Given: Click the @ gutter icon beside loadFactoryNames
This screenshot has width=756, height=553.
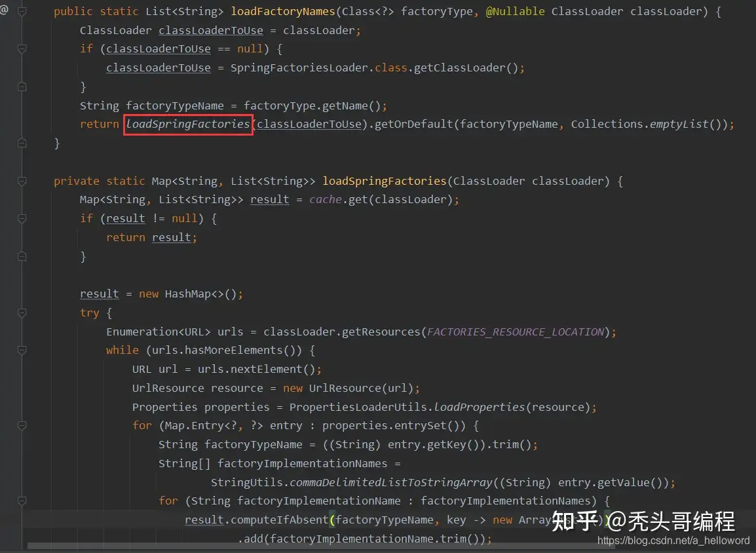Looking at the screenshot, I should [x=4, y=10].
